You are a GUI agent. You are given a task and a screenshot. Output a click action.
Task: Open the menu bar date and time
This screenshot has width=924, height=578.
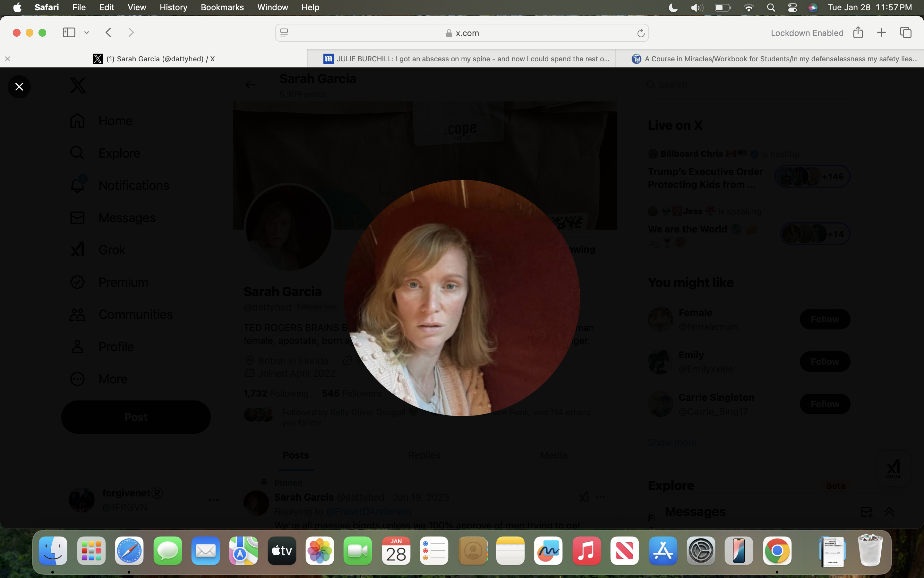pyautogui.click(x=870, y=8)
